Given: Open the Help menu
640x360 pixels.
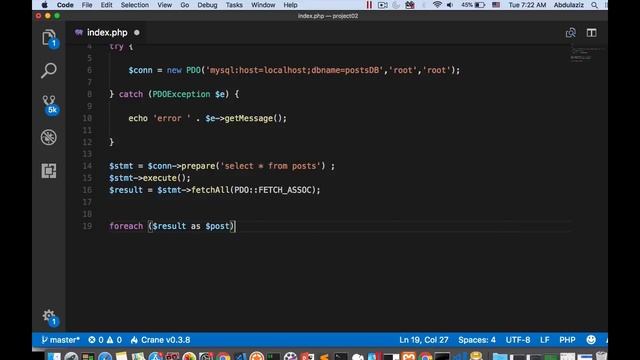Looking at the screenshot, I should (290, 5).
